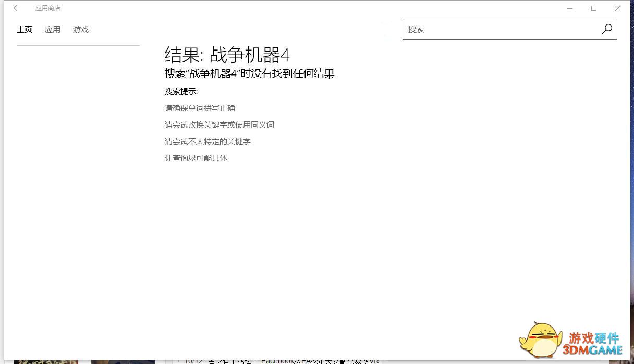
Task: Click the 应用商店 window title
Action: pos(48,8)
